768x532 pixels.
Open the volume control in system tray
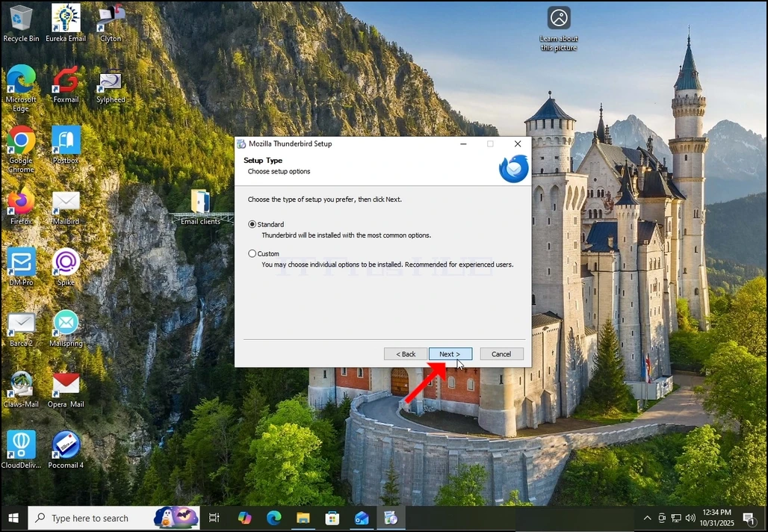pos(690,519)
